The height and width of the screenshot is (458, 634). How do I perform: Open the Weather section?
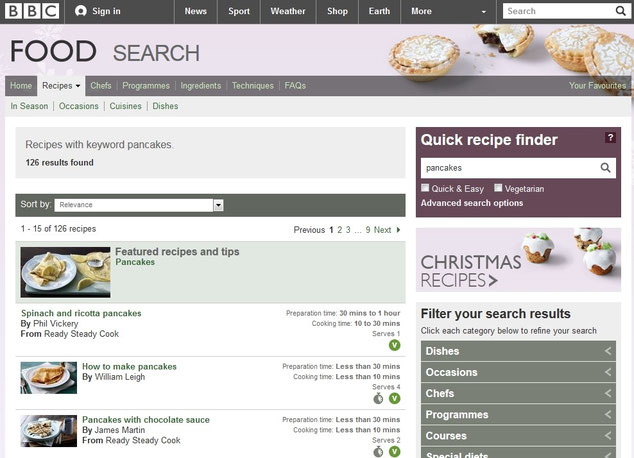point(288,11)
